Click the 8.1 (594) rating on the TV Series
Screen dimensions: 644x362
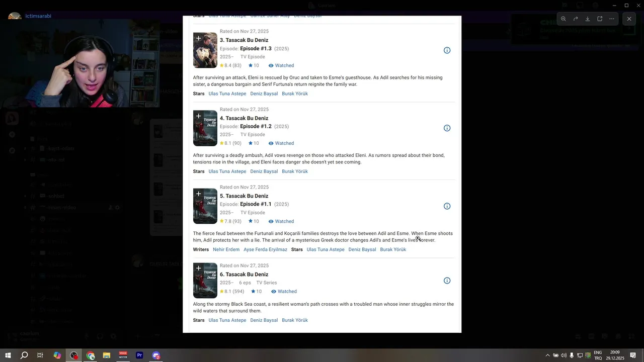pyautogui.click(x=232, y=292)
